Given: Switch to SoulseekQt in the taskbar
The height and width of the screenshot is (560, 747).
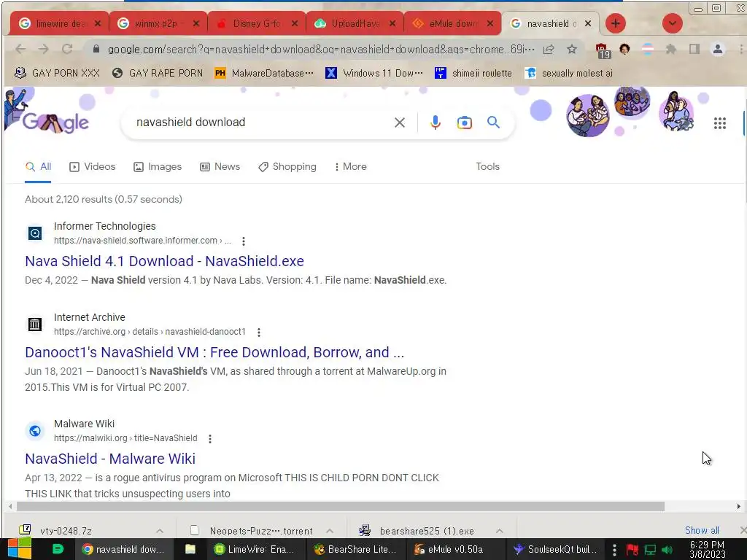Looking at the screenshot, I should (555, 549).
